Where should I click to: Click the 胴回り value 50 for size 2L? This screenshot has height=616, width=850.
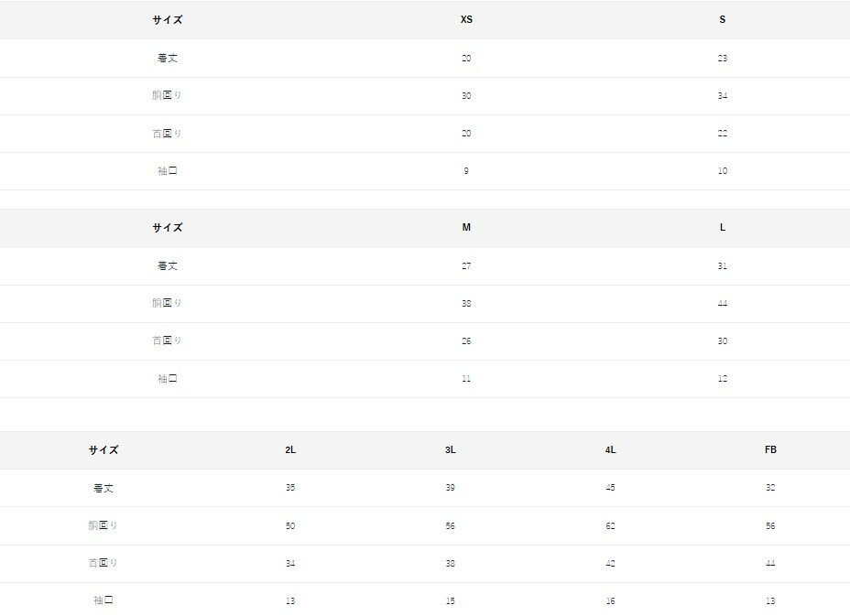point(290,526)
